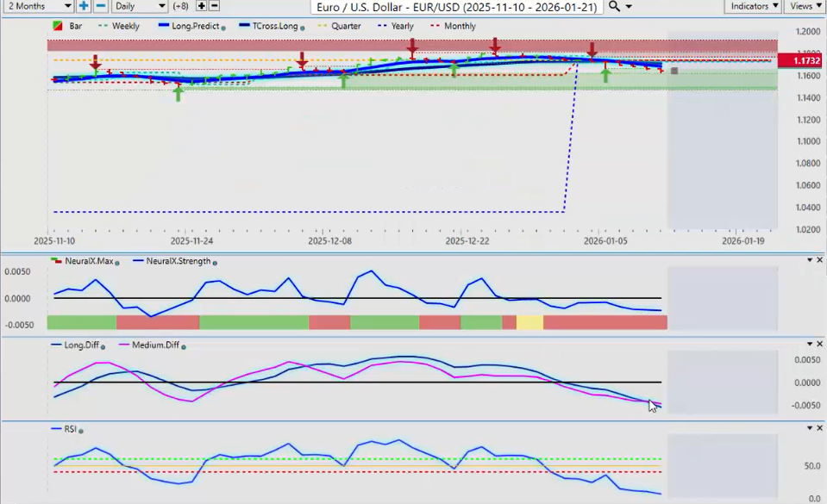Toggle the Bar series legend
This screenshot has height=504, width=827.
68,27
